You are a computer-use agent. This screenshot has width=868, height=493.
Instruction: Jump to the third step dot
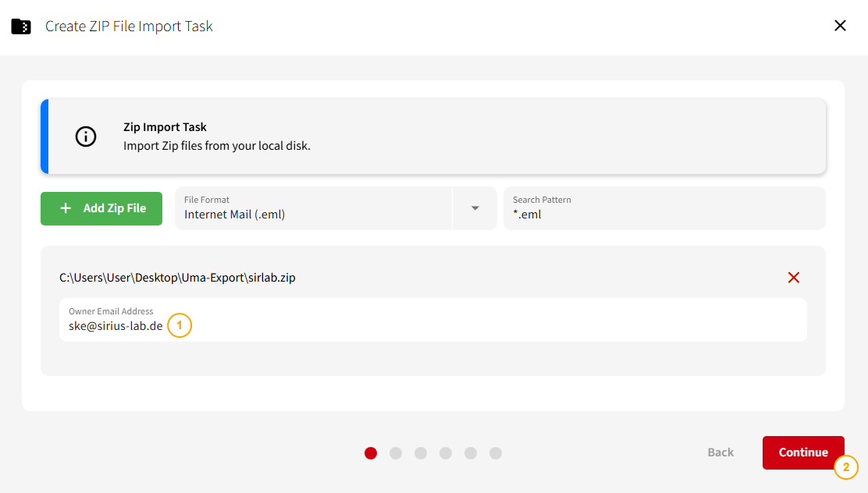click(x=421, y=453)
